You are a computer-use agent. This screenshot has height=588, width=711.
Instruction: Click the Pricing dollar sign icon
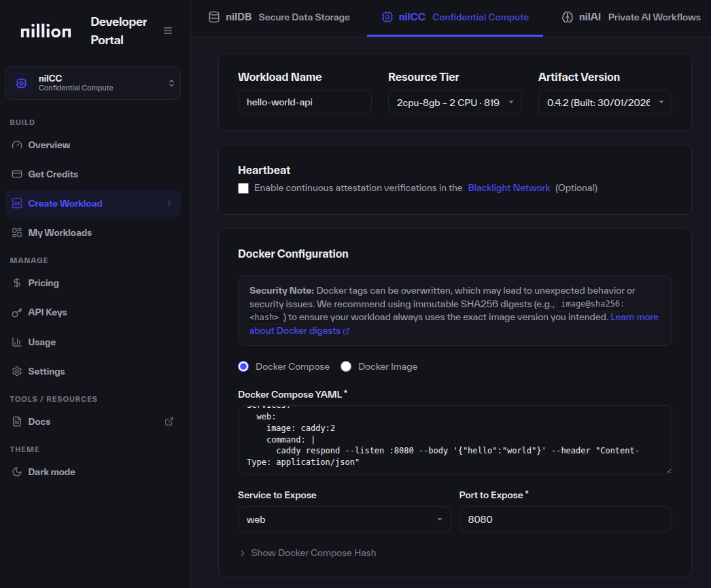[17, 283]
